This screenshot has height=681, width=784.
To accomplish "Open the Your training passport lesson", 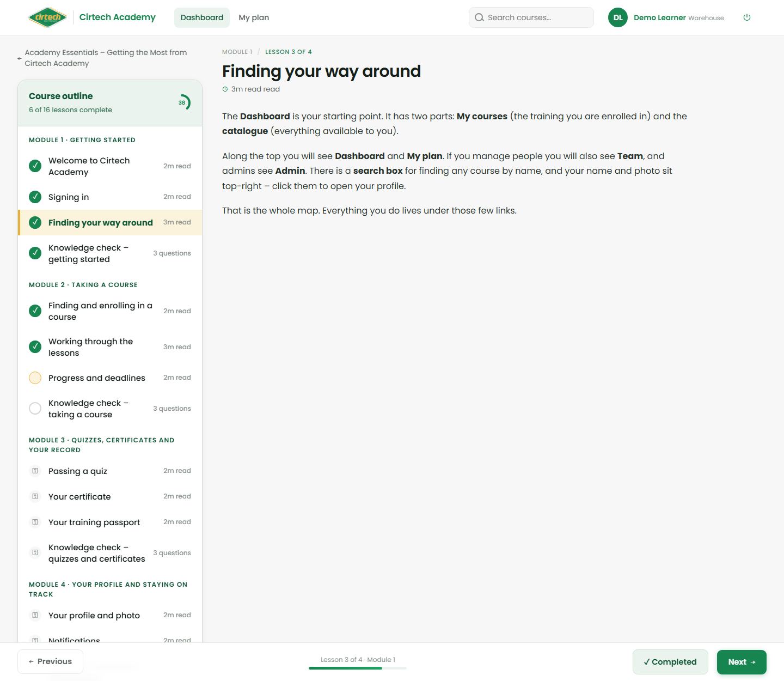I will pos(110,522).
